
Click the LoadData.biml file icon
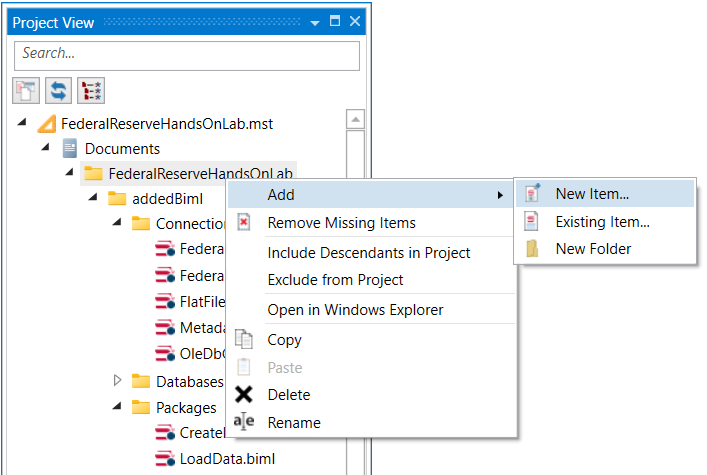point(165,459)
